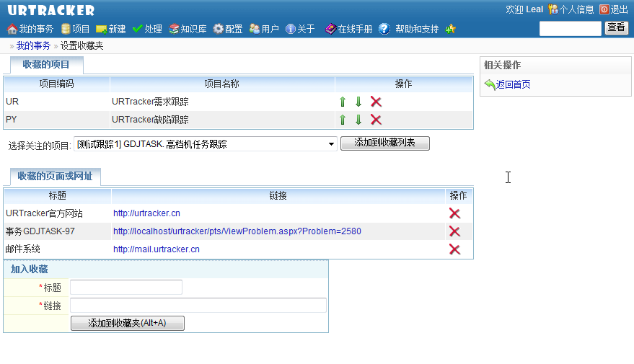Click the 配置 gear icon
The height and width of the screenshot is (364, 634).
[219, 29]
